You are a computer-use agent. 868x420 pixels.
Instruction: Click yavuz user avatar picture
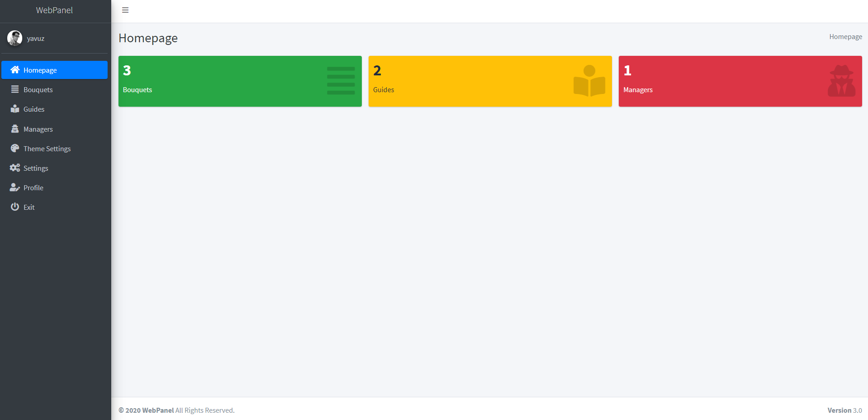click(x=15, y=38)
